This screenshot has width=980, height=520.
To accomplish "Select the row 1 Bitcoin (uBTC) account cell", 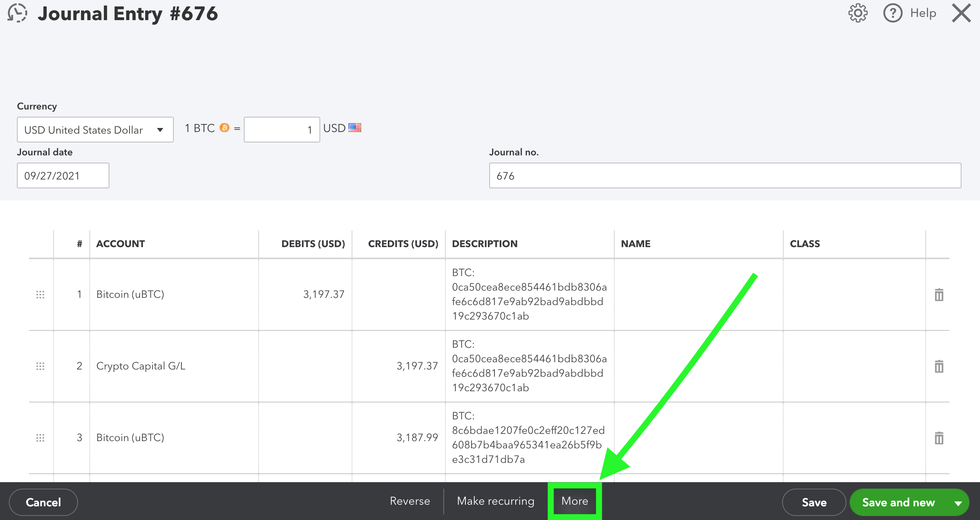I will pos(174,295).
